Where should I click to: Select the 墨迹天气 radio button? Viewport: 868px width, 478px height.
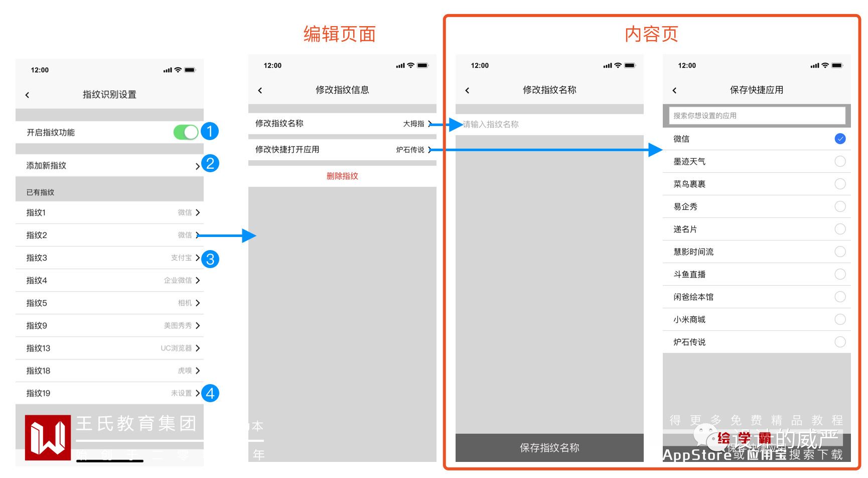click(840, 161)
